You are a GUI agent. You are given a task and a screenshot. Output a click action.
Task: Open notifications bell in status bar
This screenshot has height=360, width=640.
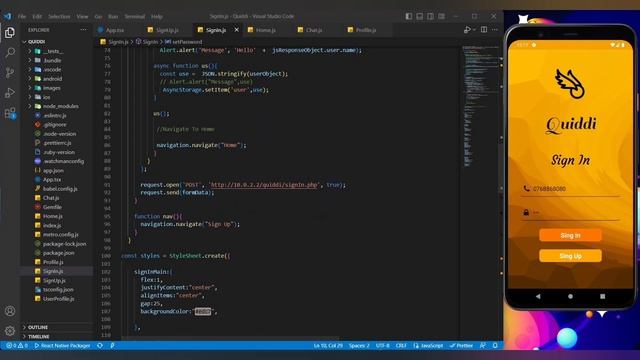tap(495, 346)
